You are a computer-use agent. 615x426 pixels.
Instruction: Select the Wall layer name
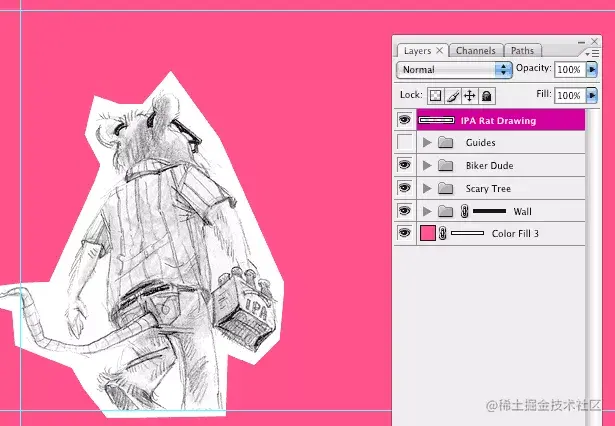(x=522, y=211)
